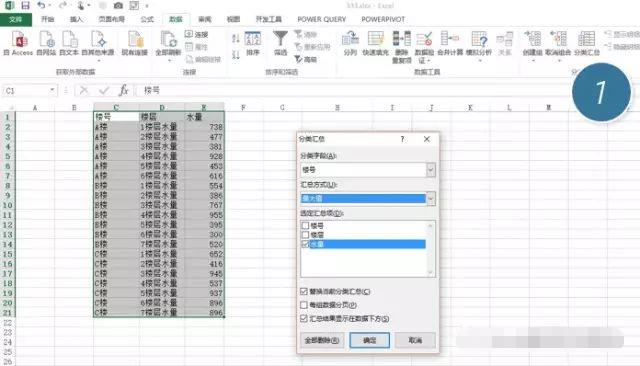Image resolution: width=640 pixels, height=366 pixels.
Task: Expand the Ungroup (取消组合) dropdown arrow
Action: pyautogui.click(x=559, y=61)
